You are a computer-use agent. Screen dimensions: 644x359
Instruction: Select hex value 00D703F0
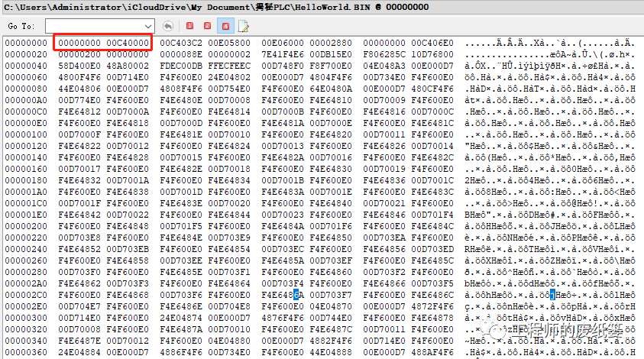click(79, 273)
